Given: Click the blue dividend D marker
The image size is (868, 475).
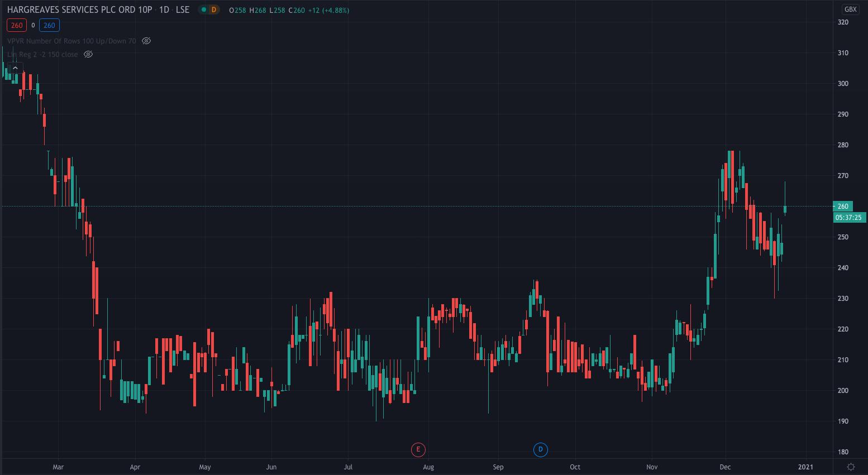Looking at the screenshot, I should pos(540,449).
